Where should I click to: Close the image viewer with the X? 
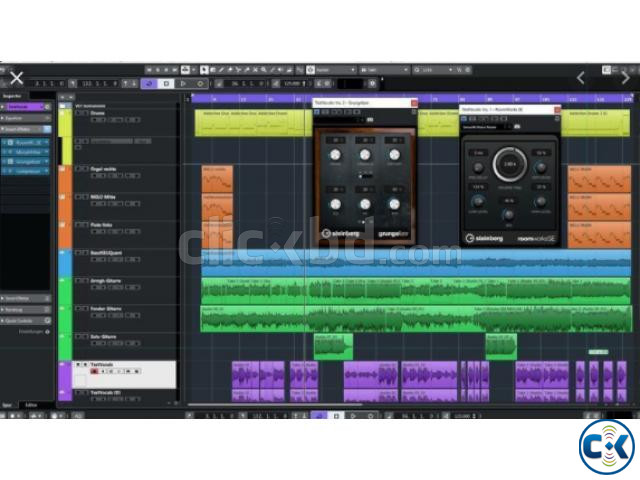16,78
